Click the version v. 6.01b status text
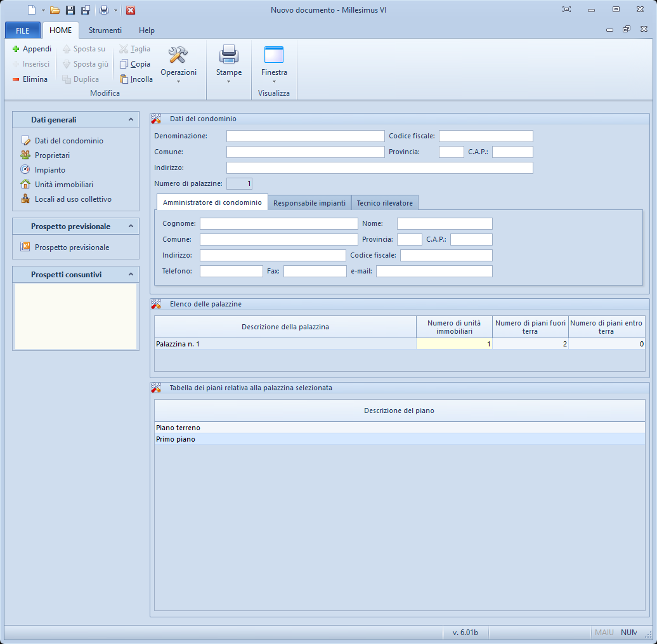 pyautogui.click(x=465, y=632)
